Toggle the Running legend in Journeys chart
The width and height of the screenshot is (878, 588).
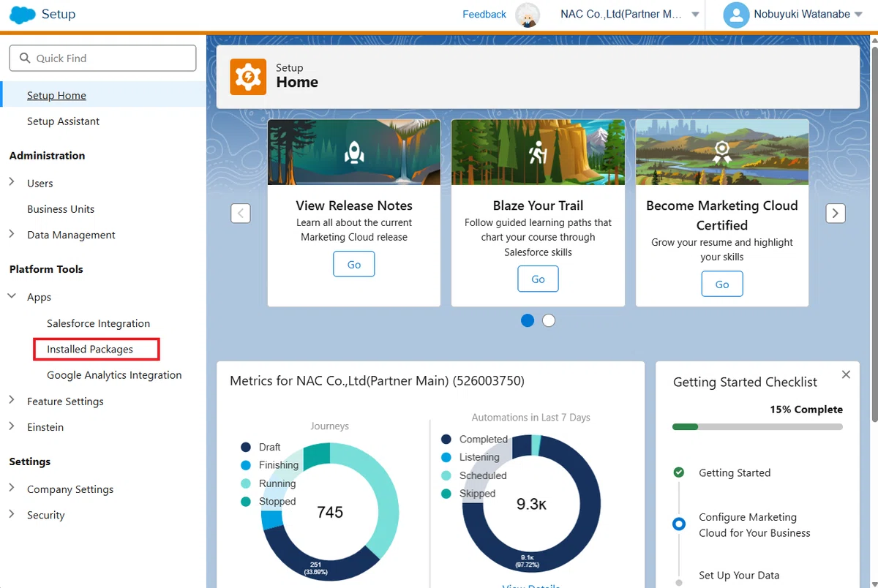268,483
